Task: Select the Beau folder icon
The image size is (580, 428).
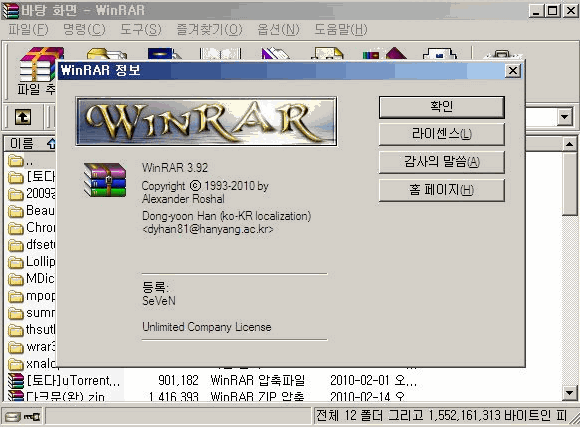Action: 16,211
